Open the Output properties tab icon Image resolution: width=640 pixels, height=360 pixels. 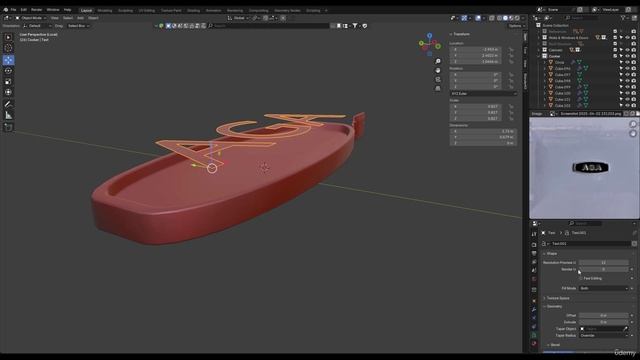[534, 253]
